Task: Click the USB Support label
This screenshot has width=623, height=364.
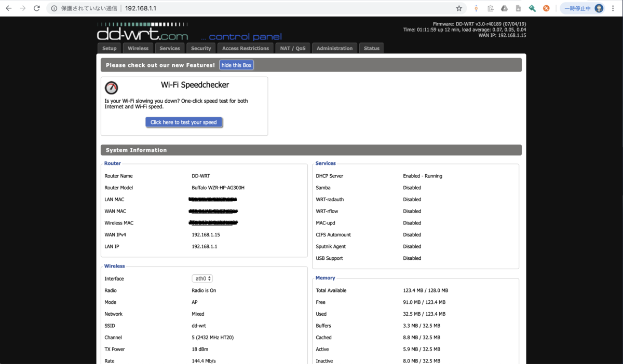Action: 329,258
